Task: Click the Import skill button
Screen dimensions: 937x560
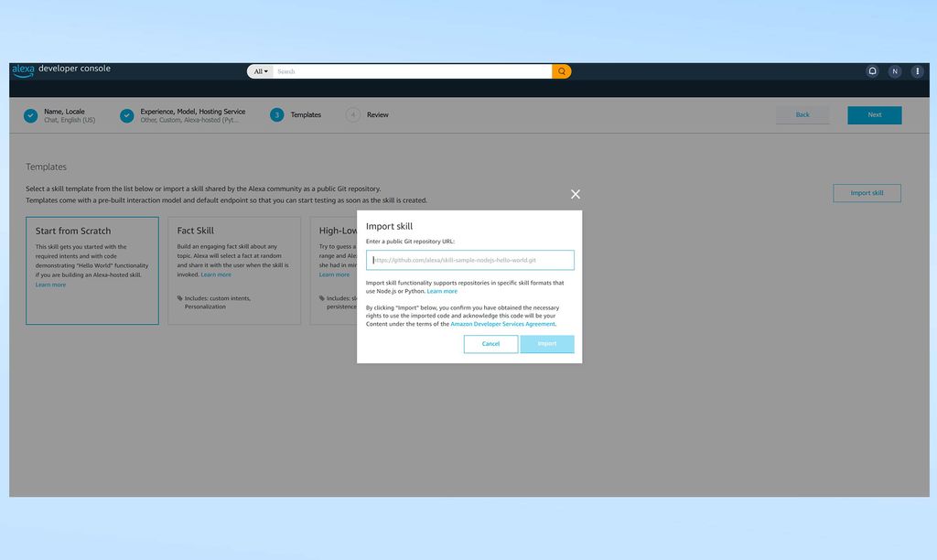Action: coord(867,193)
